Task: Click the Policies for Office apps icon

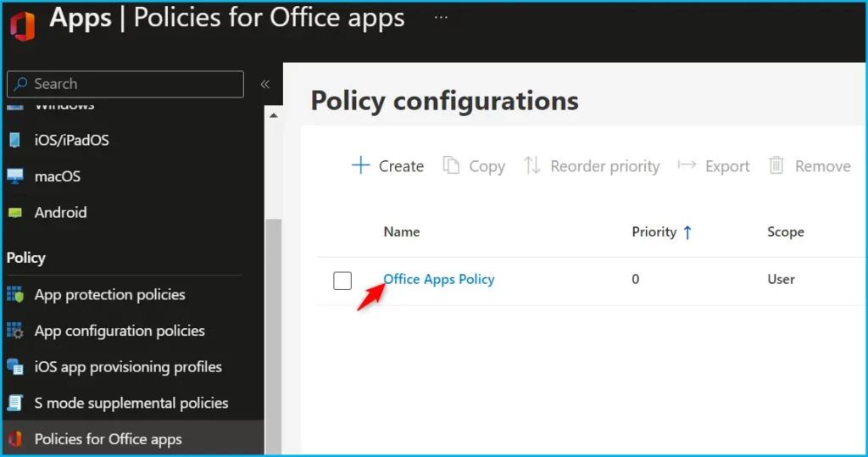Action: tap(15, 439)
